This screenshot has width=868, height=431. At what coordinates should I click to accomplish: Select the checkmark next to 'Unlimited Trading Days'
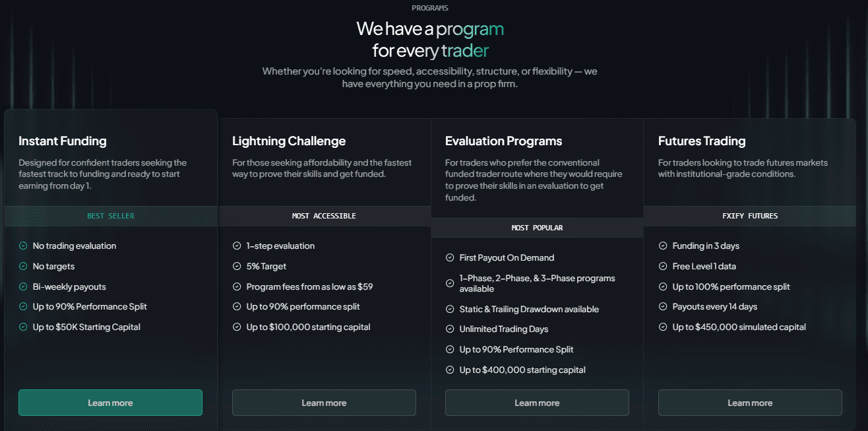pyautogui.click(x=449, y=329)
